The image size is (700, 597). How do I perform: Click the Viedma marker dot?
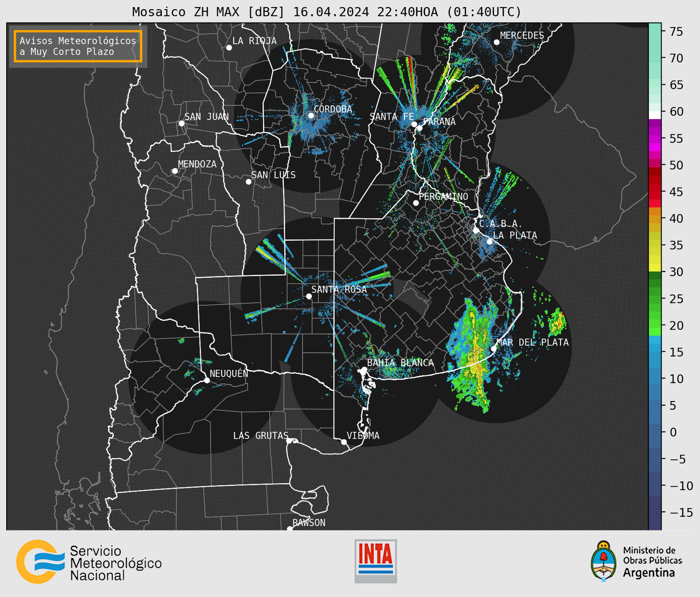[x=344, y=442]
